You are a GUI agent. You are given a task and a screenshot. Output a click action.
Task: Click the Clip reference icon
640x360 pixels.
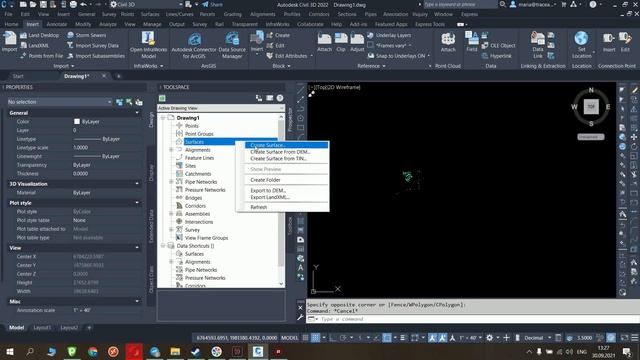pos(341,39)
